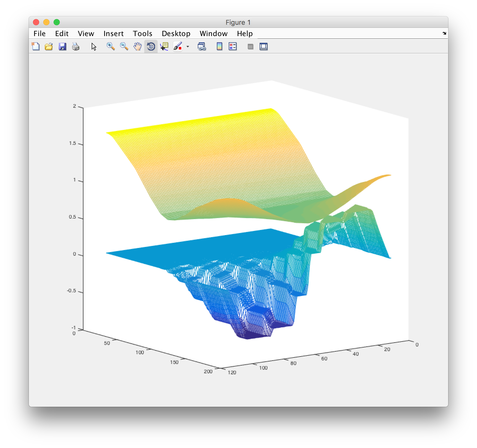
Task: Open the Desktop menu
Action: click(176, 34)
